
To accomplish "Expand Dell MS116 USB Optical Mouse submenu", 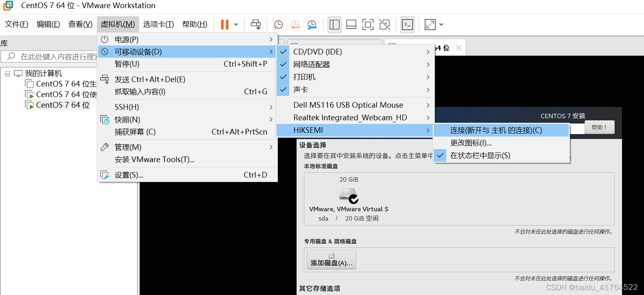I will click(x=355, y=105).
